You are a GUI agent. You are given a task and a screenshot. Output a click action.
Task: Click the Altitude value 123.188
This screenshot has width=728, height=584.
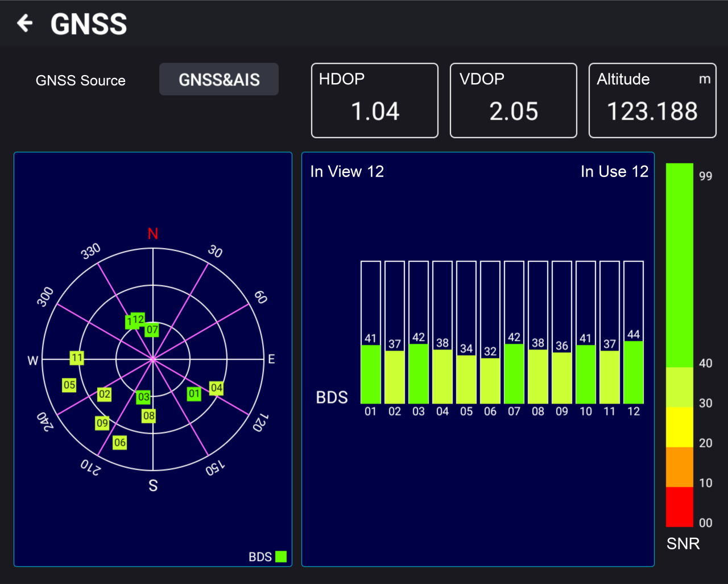pyautogui.click(x=652, y=112)
